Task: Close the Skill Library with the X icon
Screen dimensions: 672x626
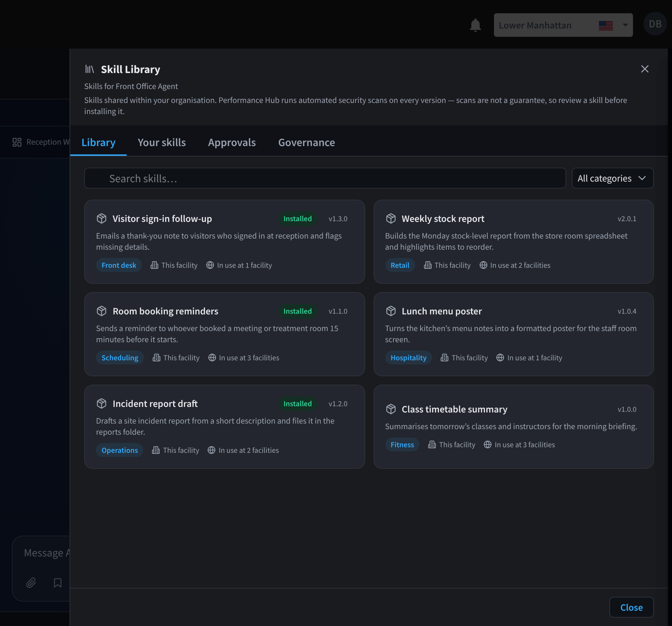Action: tap(645, 69)
